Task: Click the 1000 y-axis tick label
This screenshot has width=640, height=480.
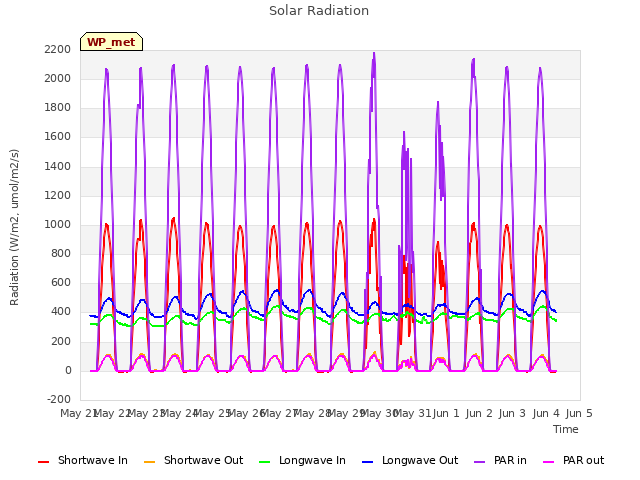Action: click(x=58, y=224)
